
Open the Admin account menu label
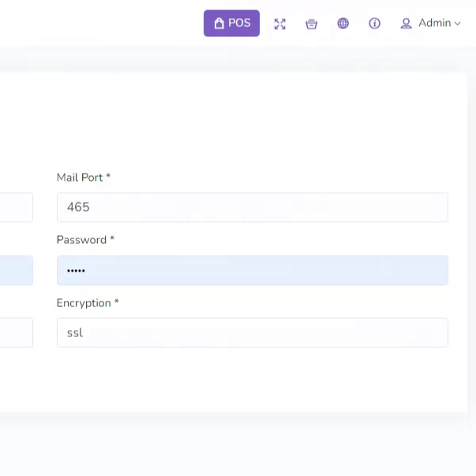434,23
